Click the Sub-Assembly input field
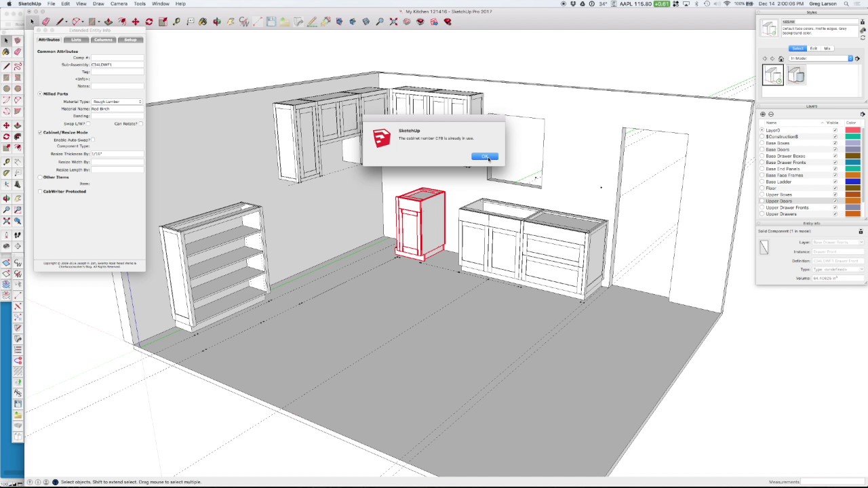This screenshot has height=488, width=868. pyautogui.click(x=117, y=65)
